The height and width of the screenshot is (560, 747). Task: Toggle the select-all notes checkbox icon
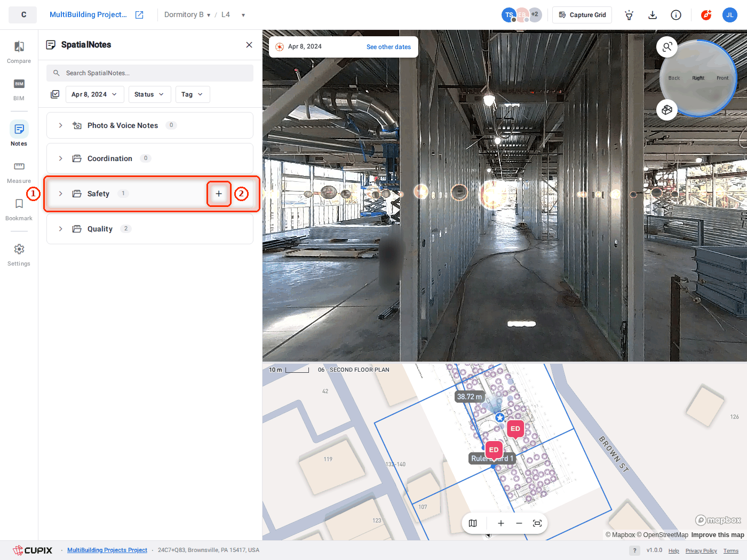[55, 94]
